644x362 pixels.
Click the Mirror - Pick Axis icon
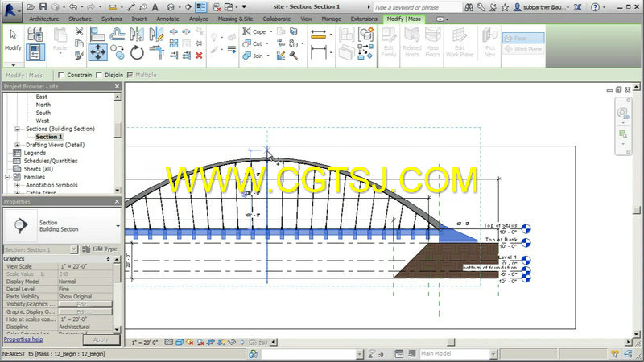pos(137,34)
